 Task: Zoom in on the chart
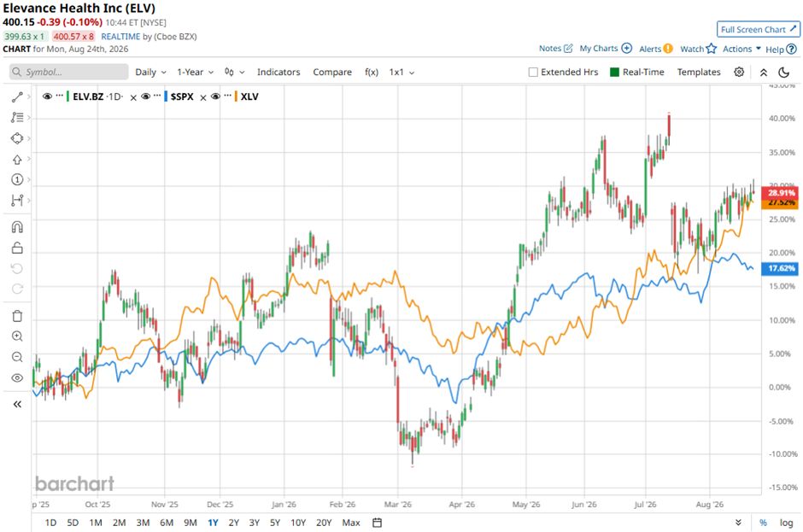pyautogui.click(x=17, y=336)
